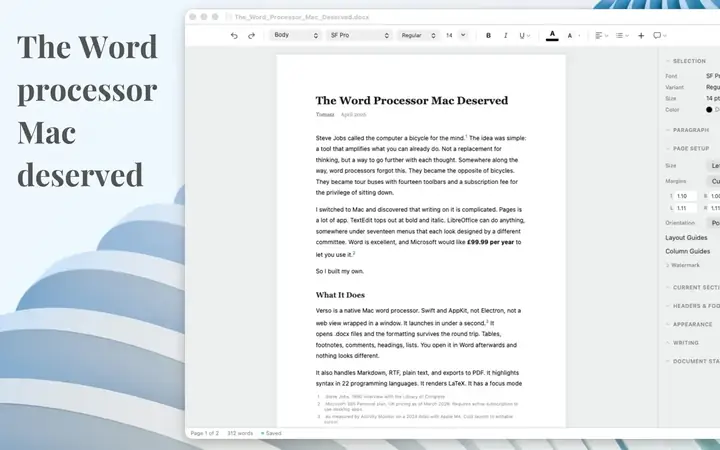
Task: Click the 'Saved' status indicator
Action: point(271,433)
